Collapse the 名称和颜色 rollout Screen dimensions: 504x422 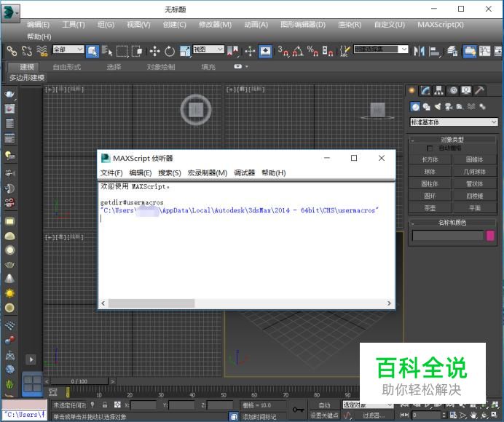pyautogui.click(x=452, y=222)
